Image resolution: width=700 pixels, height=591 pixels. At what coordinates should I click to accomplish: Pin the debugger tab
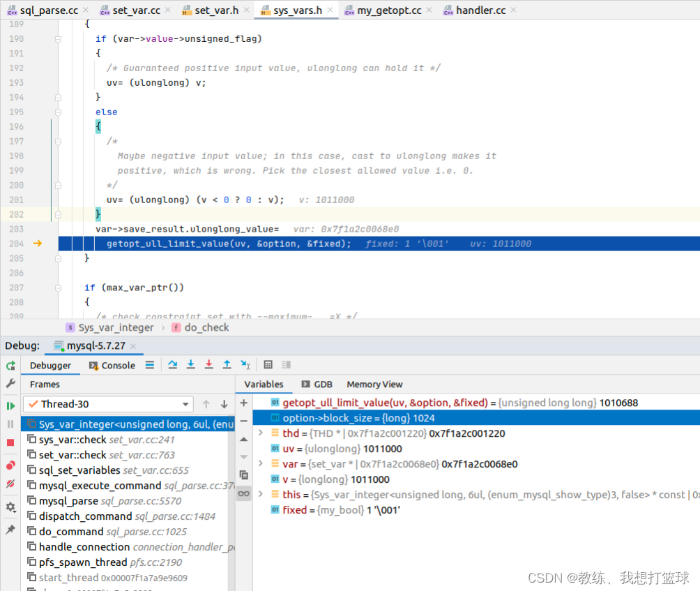10,529
